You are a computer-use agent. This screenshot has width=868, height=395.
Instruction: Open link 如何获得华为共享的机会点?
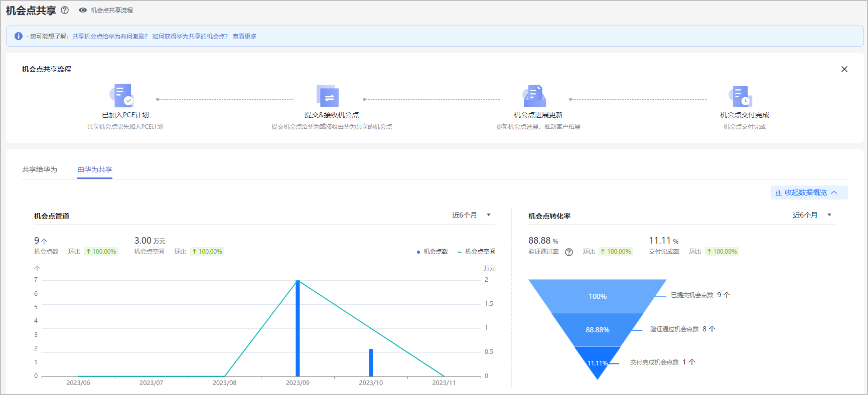[190, 37]
